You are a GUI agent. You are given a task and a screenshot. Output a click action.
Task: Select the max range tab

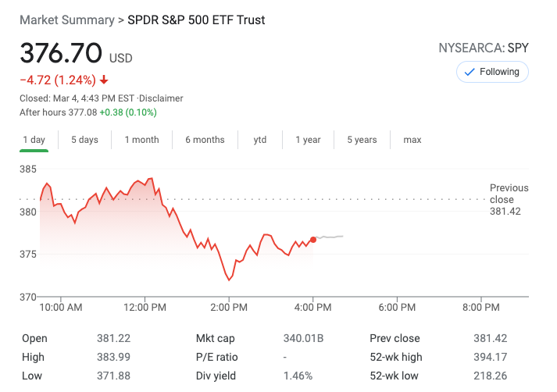tap(412, 140)
